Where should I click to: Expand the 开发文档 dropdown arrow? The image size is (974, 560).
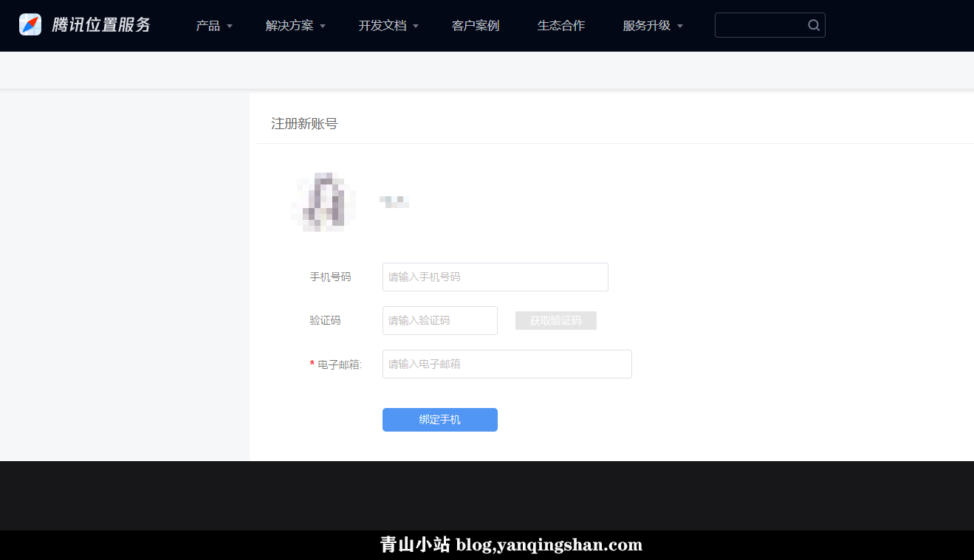click(x=416, y=26)
